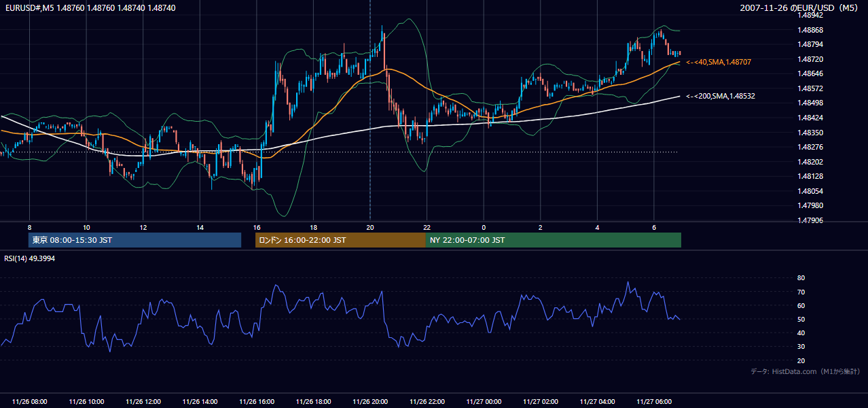Click the hour label 12 on time axis
868x408 pixels.
click(143, 227)
